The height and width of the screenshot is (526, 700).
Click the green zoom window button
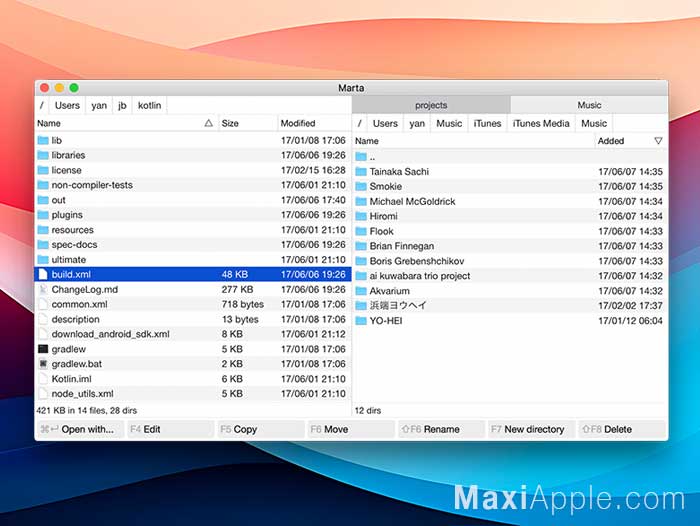click(74, 88)
